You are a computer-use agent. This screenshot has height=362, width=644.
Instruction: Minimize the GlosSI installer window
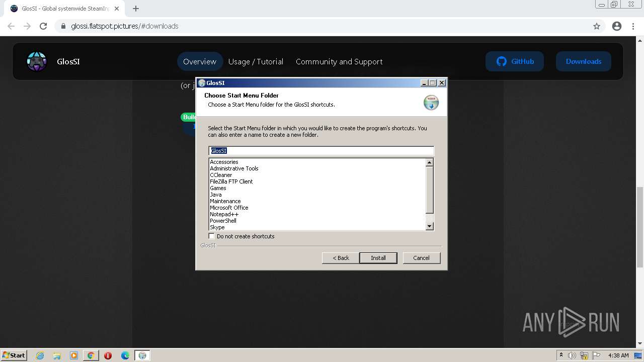tap(424, 83)
